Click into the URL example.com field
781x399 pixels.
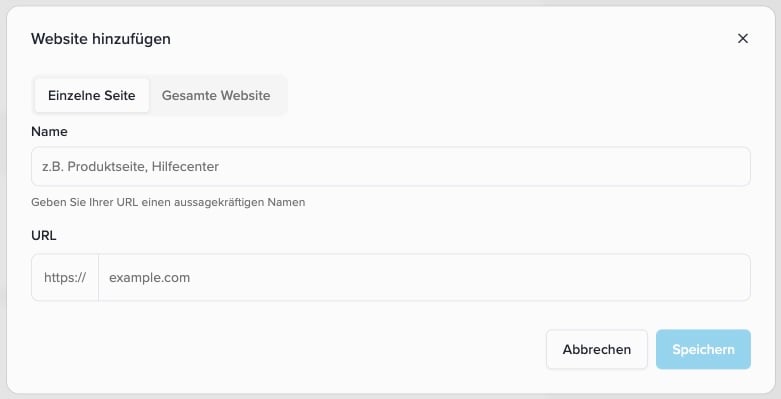pyautogui.click(x=424, y=277)
